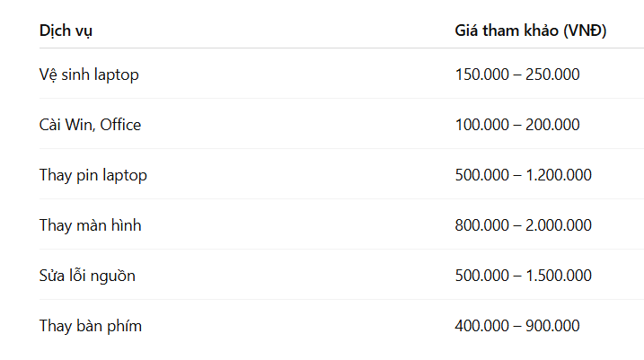Click the value 1.200.000 in battery row
The height and width of the screenshot is (360, 644).
559,175
